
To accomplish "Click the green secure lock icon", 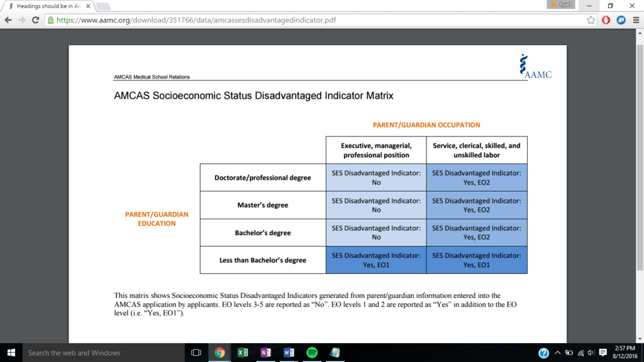I will pos(50,20).
